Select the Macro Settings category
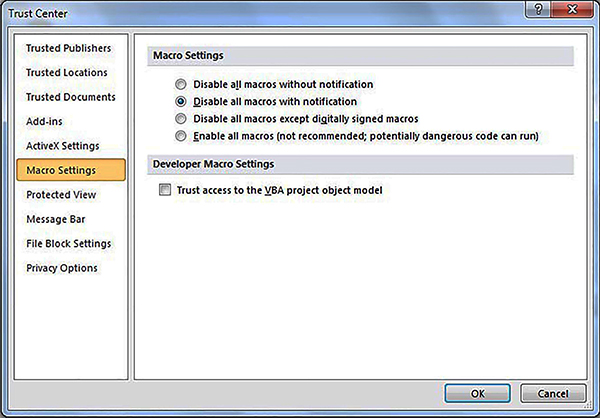 pyautogui.click(x=62, y=170)
